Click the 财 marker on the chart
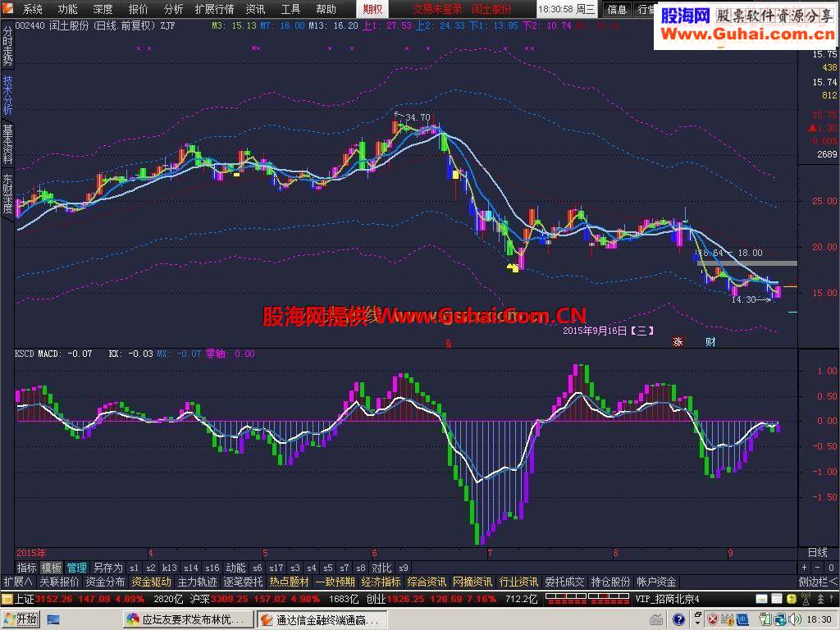The image size is (840, 630). (710, 342)
